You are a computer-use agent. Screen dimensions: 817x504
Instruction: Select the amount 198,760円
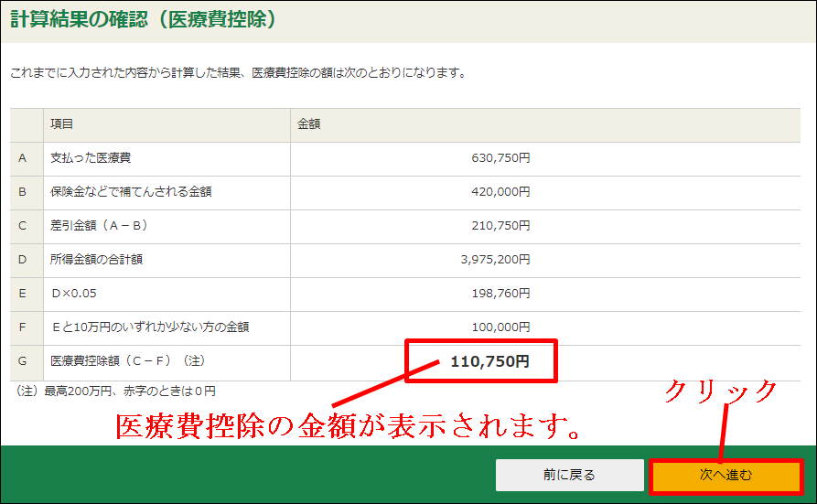pos(500,294)
